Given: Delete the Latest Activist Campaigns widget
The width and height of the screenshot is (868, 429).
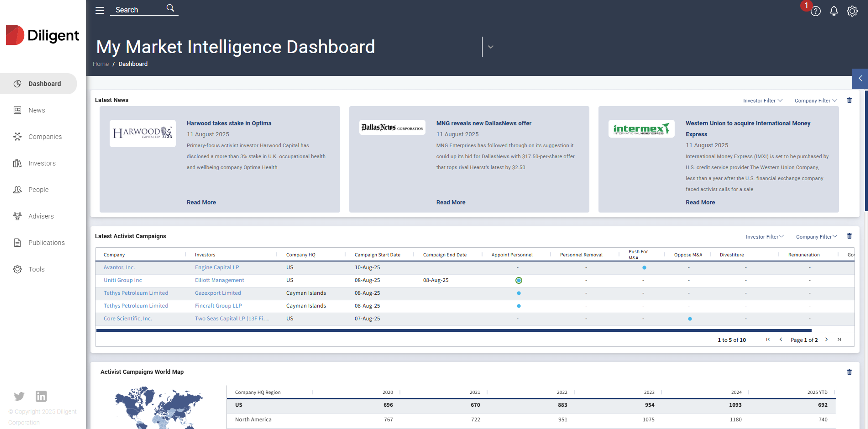Looking at the screenshot, I should point(849,236).
